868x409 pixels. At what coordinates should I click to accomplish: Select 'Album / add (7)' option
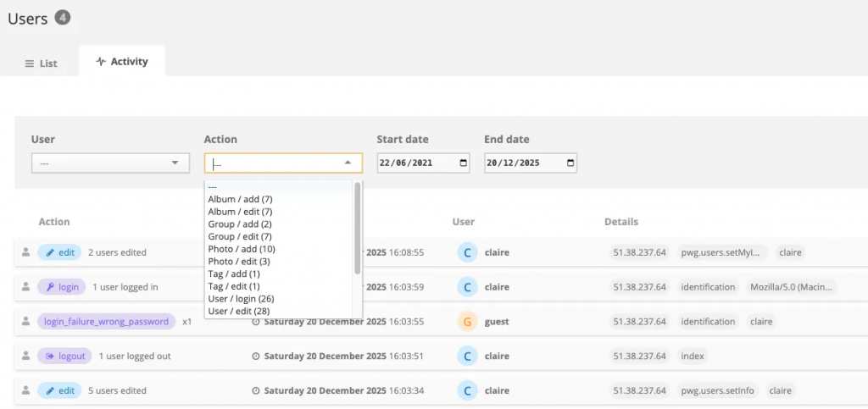(x=240, y=199)
